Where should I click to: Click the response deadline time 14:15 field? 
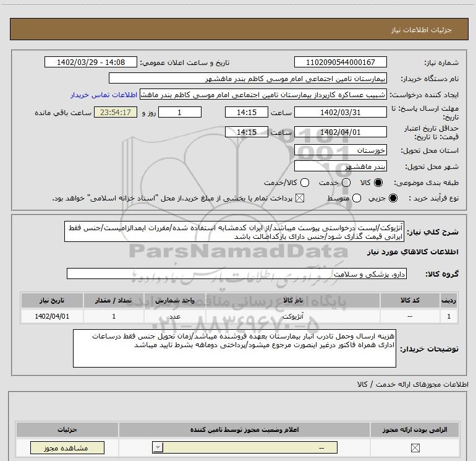coord(247,112)
